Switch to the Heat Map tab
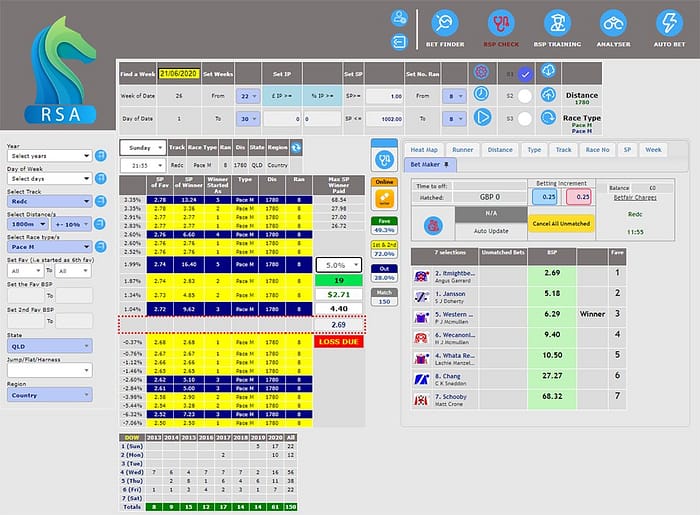The height and width of the screenshot is (515, 700). coord(423,149)
